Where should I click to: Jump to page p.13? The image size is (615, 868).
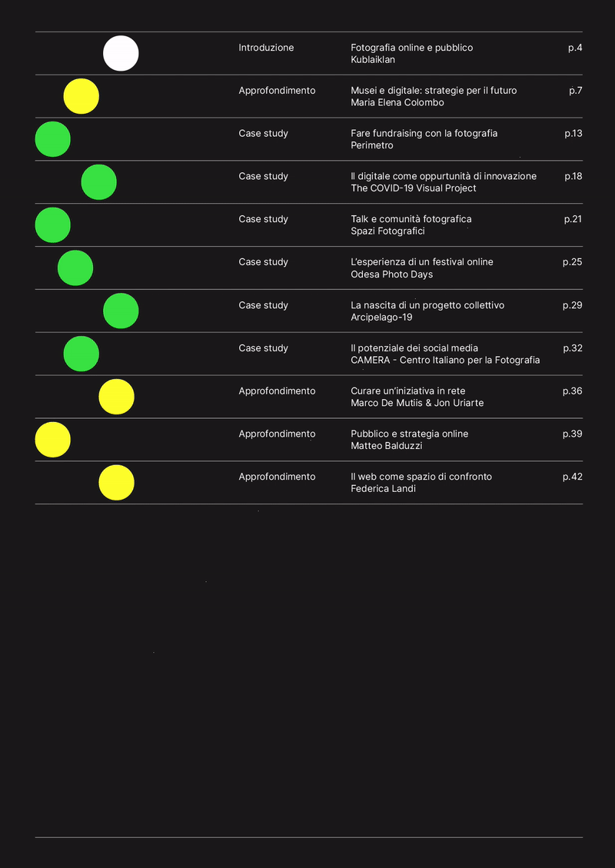click(573, 134)
